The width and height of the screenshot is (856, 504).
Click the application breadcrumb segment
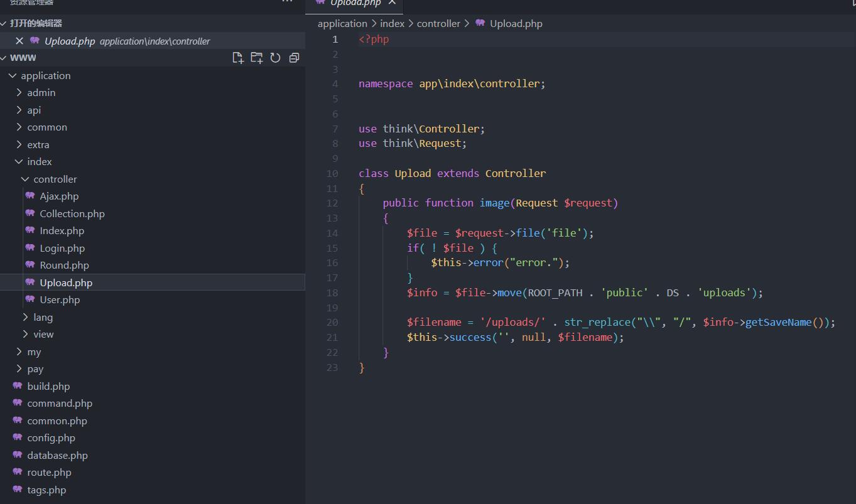click(x=342, y=23)
